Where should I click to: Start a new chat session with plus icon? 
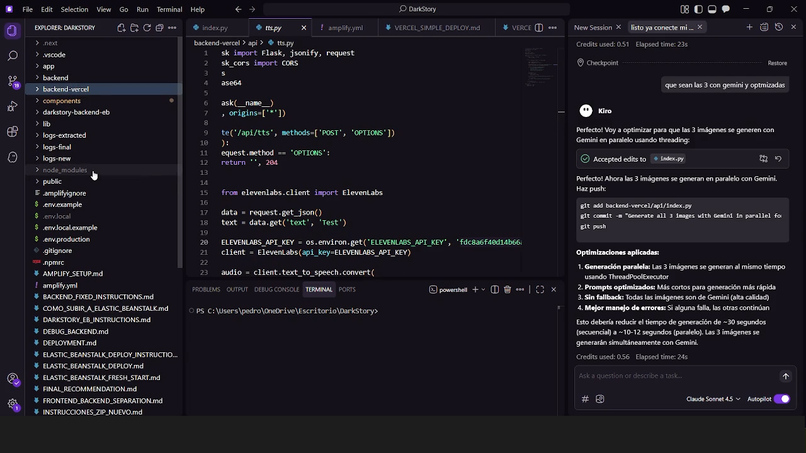[x=749, y=27]
